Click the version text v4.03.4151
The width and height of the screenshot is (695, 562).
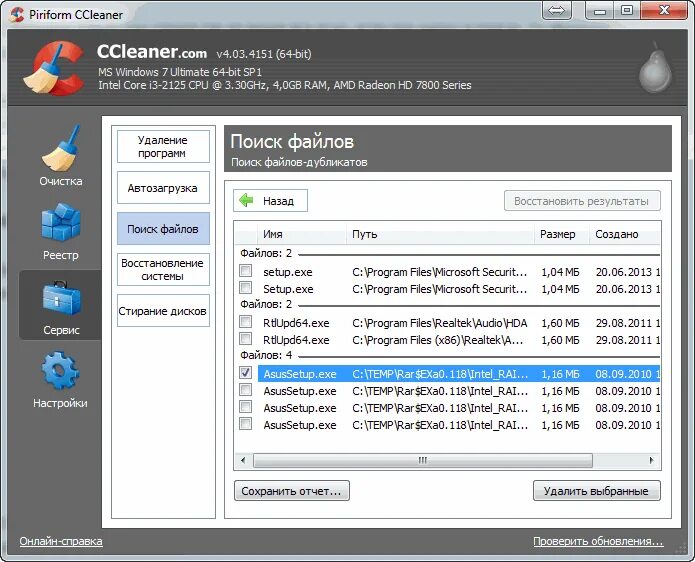[264, 54]
